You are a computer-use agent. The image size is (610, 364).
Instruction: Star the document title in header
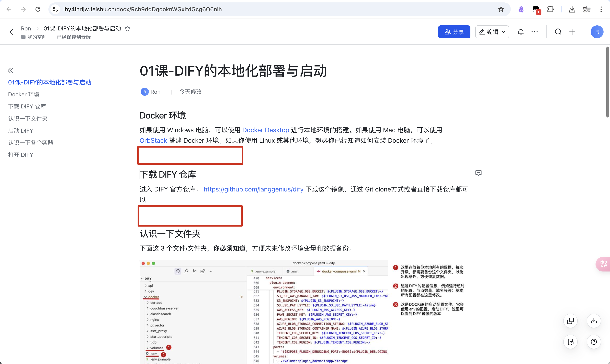(127, 28)
